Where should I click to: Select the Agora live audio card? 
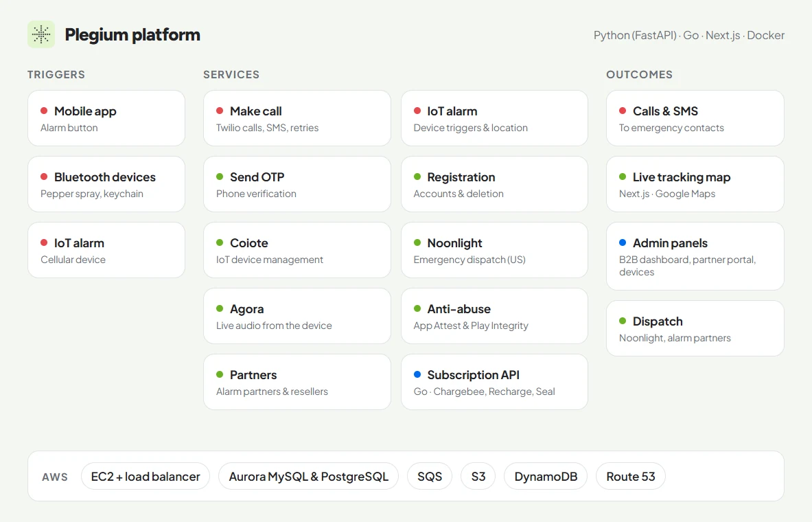pyautogui.click(x=297, y=316)
